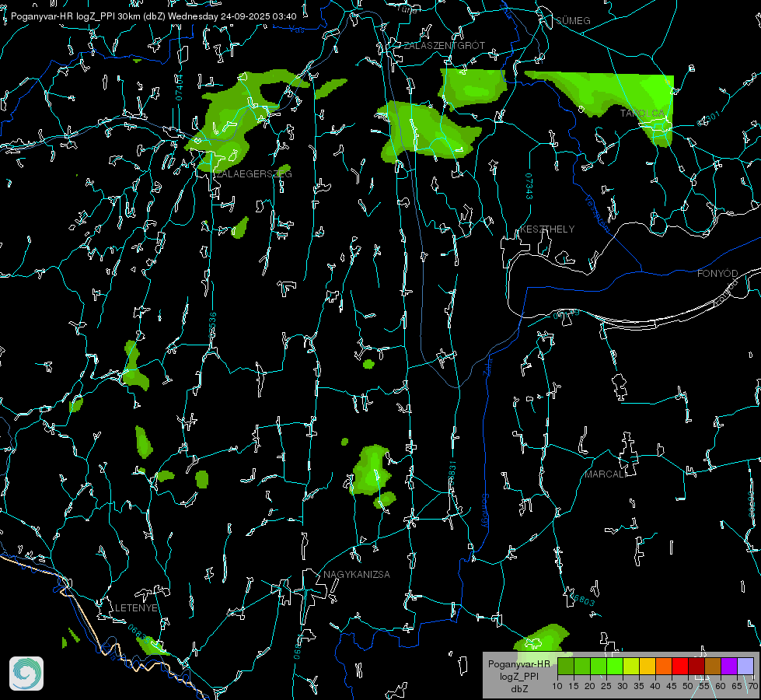Select the 45-50 dBZ red swatch

coord(680,666)
